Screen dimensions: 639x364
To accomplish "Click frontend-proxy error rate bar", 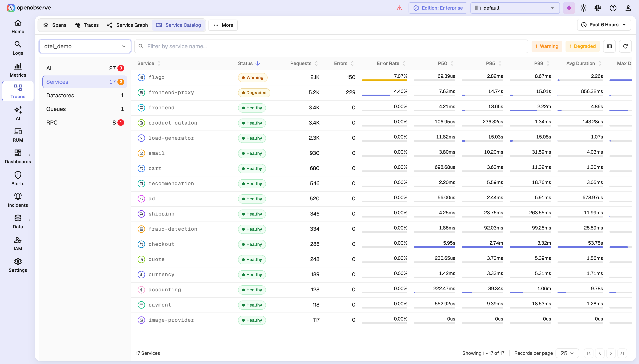I will click(x=384, y=95).
